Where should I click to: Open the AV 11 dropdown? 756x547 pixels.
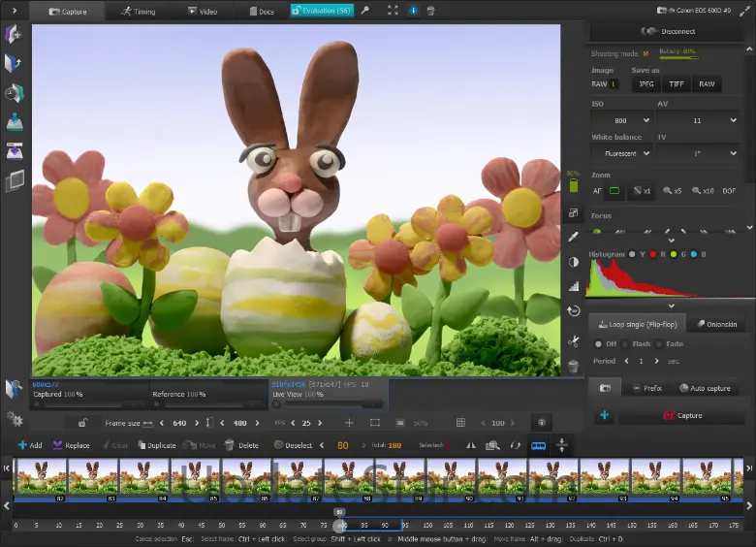699,120
